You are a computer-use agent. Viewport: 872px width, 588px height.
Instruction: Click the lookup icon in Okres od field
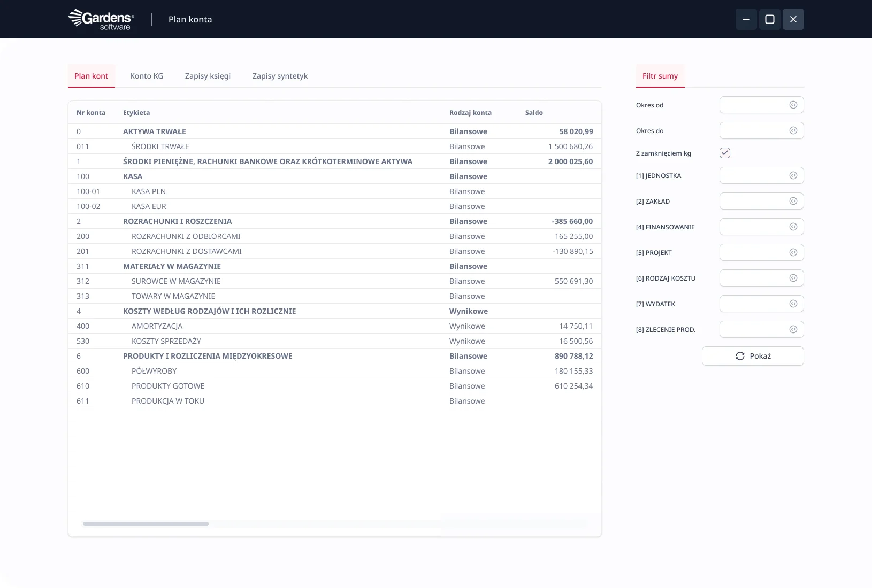coord(793,105)
